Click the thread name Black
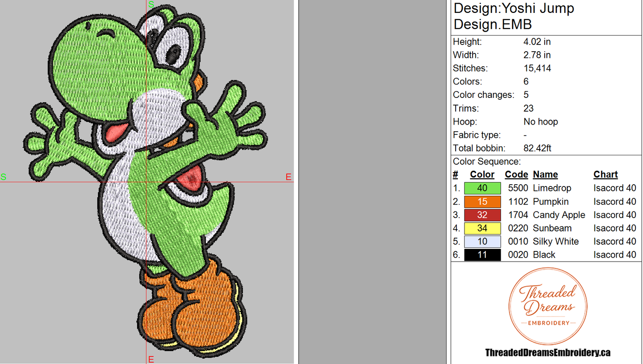643x364 pixels. pyautogui.click(x=544, y=255)
